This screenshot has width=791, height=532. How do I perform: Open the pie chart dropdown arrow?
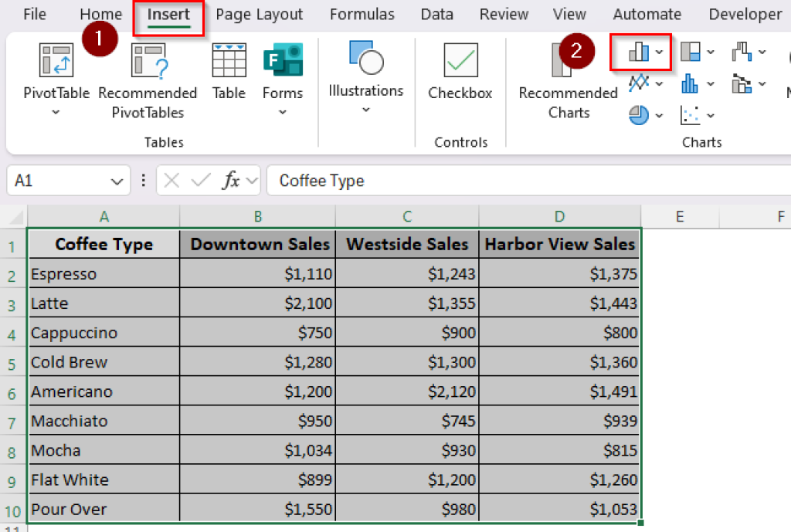pyautogui.click(x=658, y=114)
